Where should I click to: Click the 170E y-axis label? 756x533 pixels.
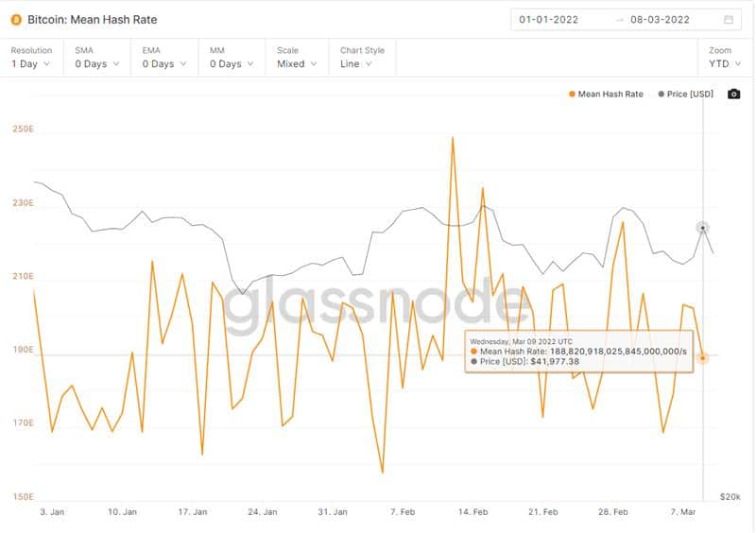(23, 422)
